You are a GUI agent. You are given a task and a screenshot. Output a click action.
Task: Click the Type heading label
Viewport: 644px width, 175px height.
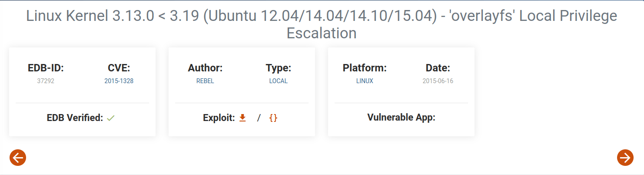[x=278, y=68]
